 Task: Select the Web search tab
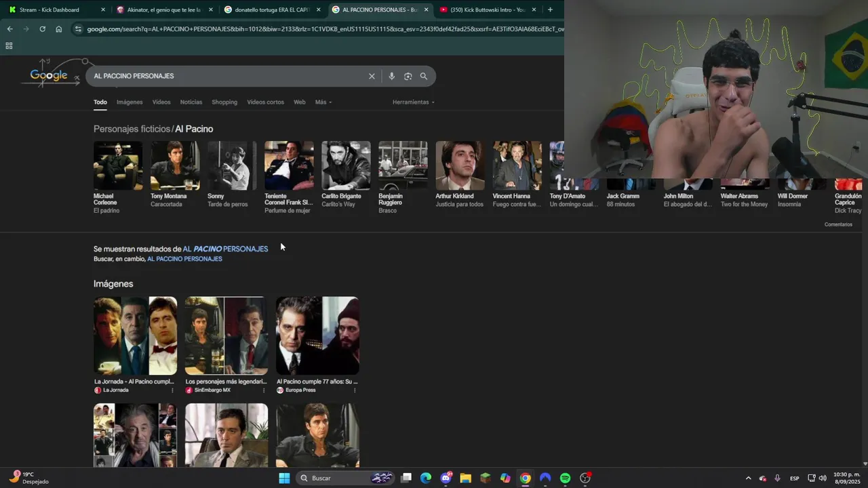pyautogui.click(x=299, y=102)
